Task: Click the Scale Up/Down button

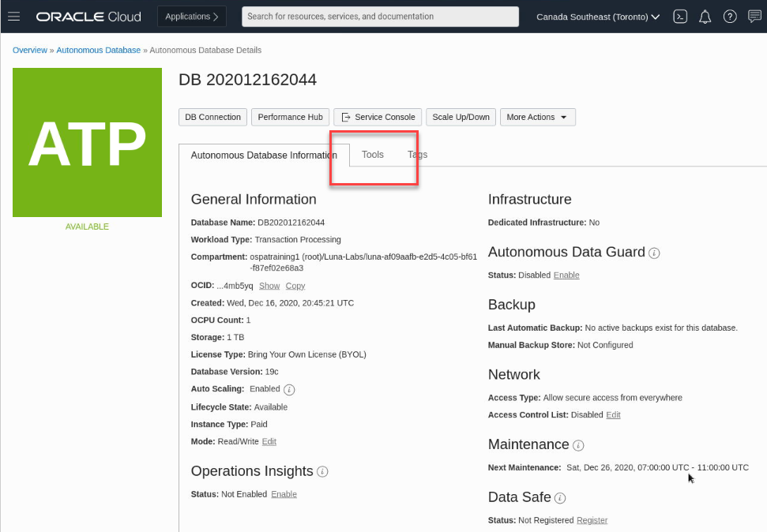Action: 461,118
